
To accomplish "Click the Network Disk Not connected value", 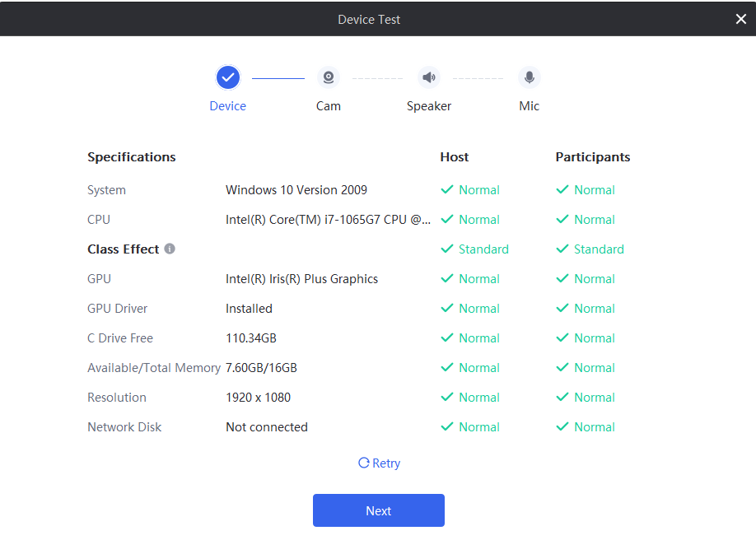I will click(x=267, y=427).
